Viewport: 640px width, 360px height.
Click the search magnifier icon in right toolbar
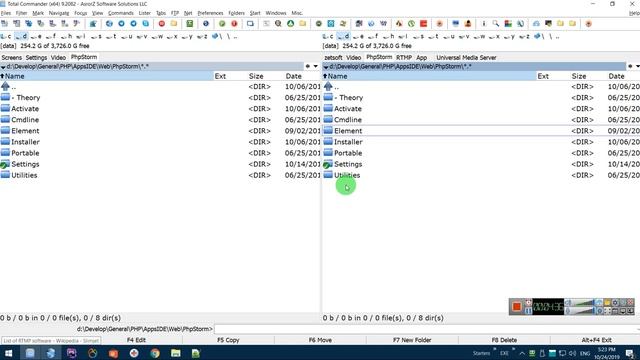[496, 24]
